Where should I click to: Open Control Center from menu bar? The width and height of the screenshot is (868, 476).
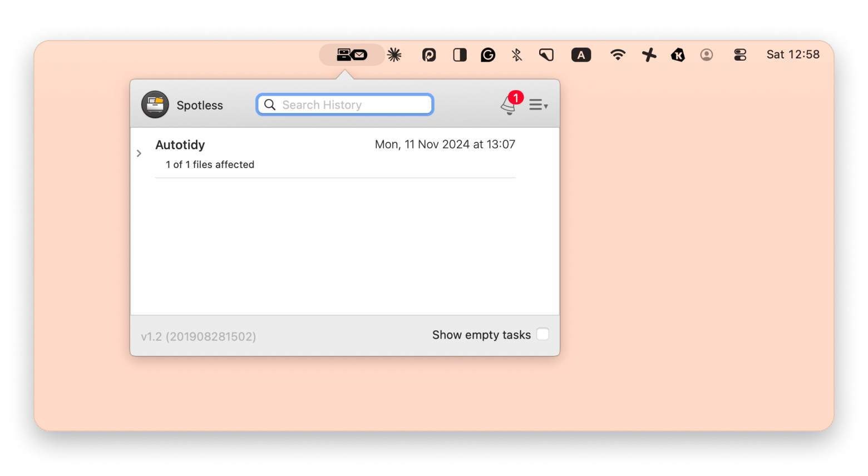(x=740, y=54)
